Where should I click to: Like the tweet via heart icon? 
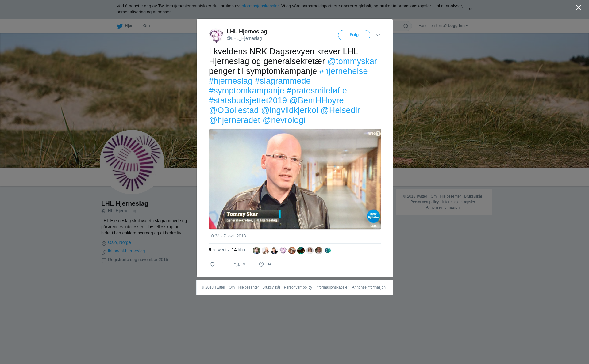(261, 264)
